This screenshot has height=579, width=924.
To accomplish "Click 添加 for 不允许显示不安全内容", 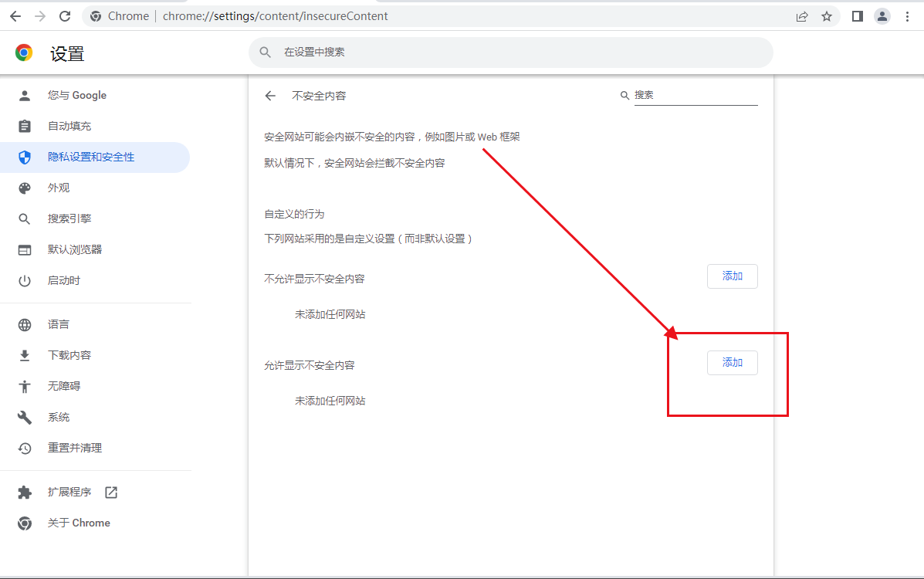I will click(733, 276).
